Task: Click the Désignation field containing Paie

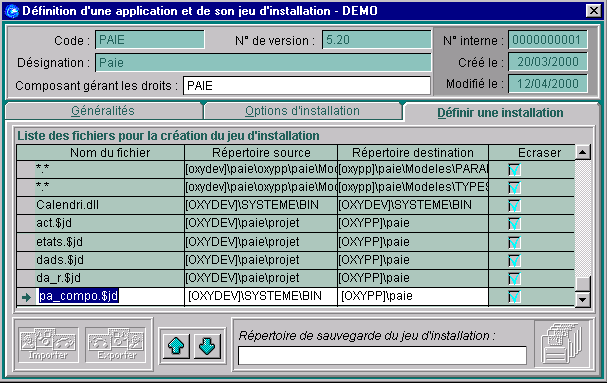Action: (x=263, y=63)
